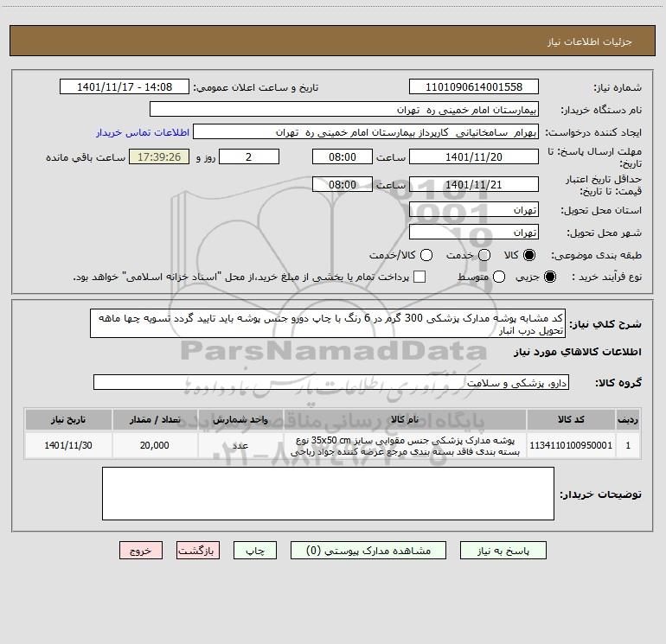The image size is (666, 644).
Task: Click the چاپ print button
Action: (x=255, y=550)
